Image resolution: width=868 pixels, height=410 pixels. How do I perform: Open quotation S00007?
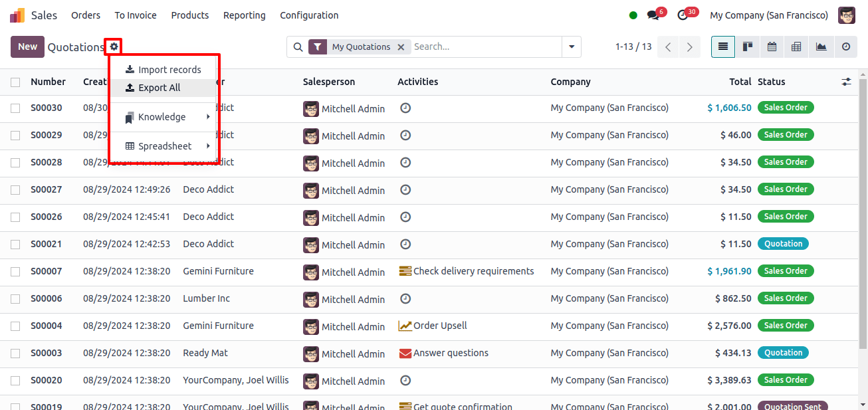[x=47, y=271]
